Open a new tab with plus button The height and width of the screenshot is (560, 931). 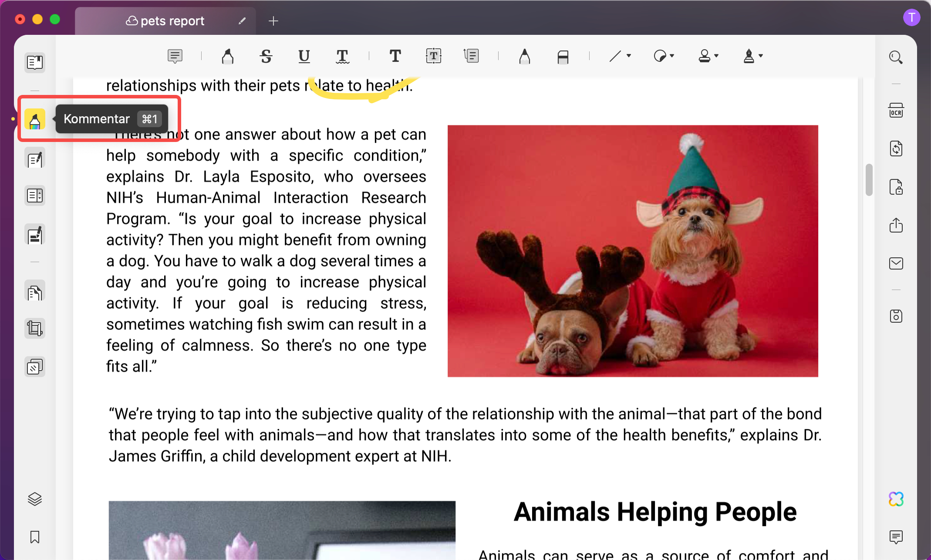(x=273, y=21)
